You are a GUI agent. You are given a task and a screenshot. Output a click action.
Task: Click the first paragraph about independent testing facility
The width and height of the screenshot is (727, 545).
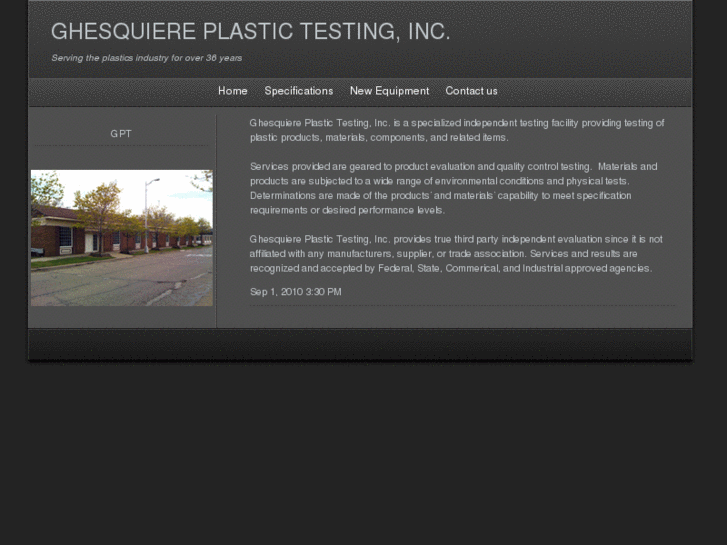click(457, 130)
